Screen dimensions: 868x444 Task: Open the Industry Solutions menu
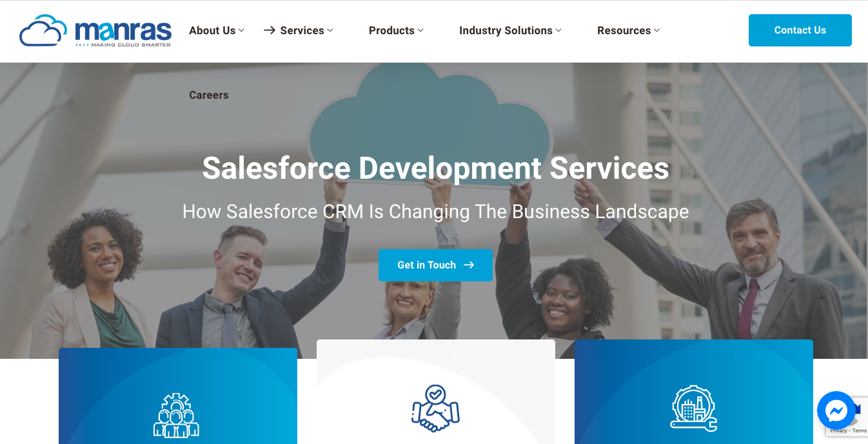point(506,30)
